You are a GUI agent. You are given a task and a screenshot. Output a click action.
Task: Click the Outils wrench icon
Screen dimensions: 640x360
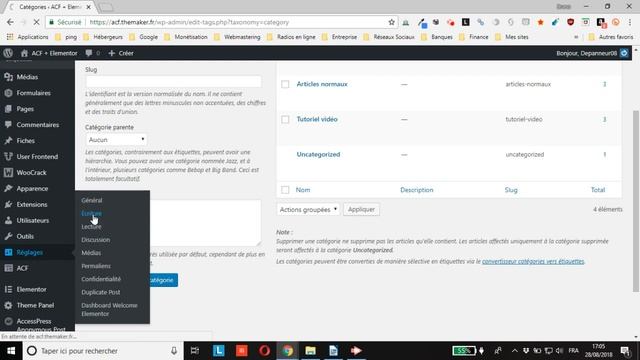8,236
